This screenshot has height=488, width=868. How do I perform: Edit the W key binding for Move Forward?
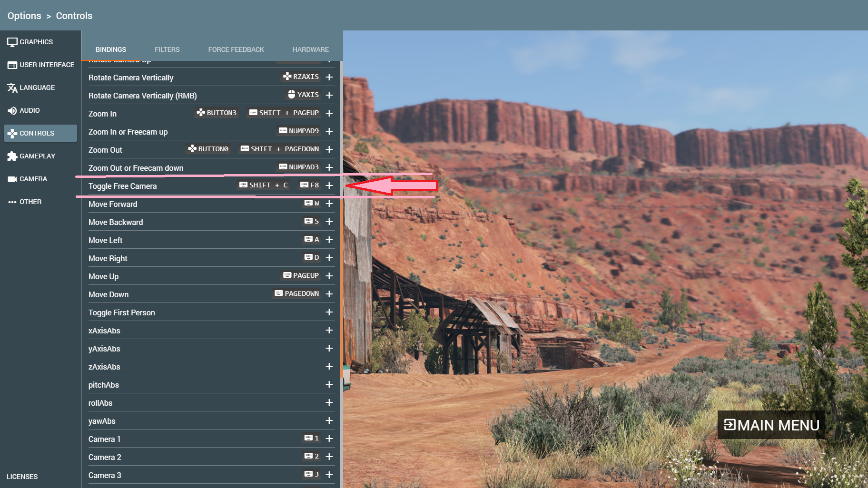312,203
